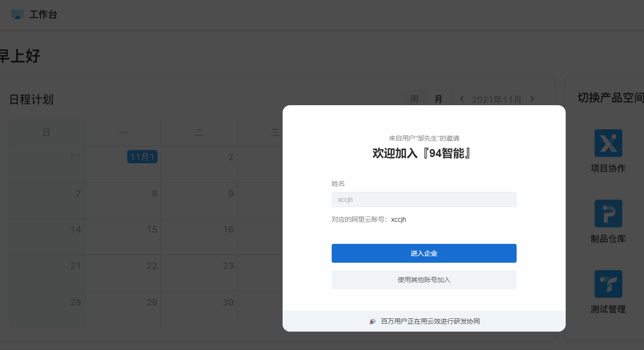This screenshot has height=350, width=644.
Task: Click the 日 column header
Action: coord(46,133)
